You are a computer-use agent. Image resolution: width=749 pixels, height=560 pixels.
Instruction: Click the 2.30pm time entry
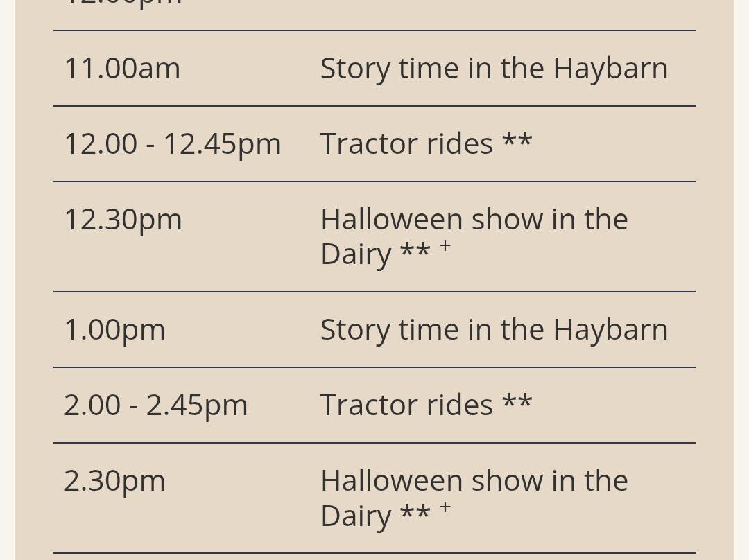click(x=114, y=481)
